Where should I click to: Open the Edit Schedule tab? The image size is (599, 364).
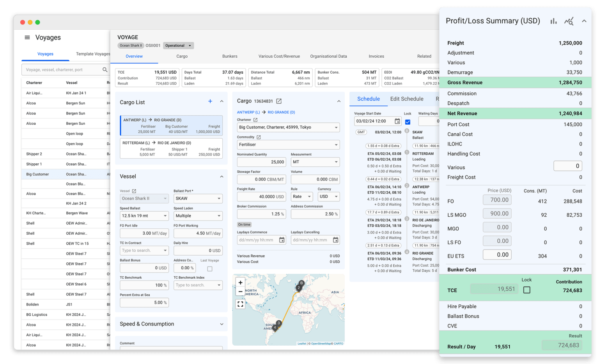pos(406,99)
